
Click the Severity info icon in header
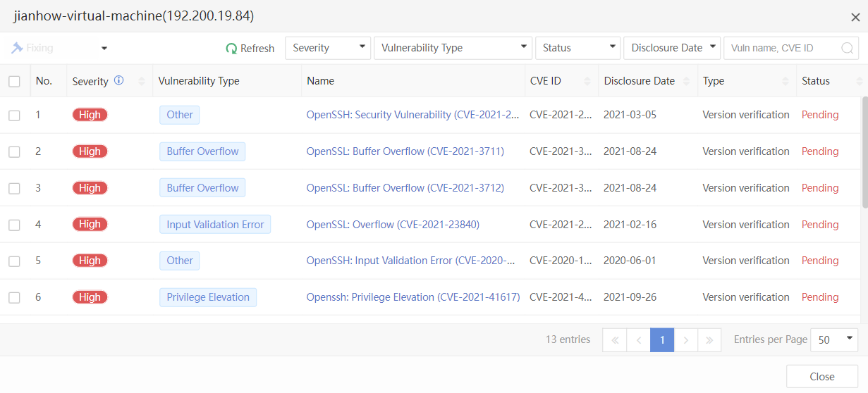tap(118, 80)
